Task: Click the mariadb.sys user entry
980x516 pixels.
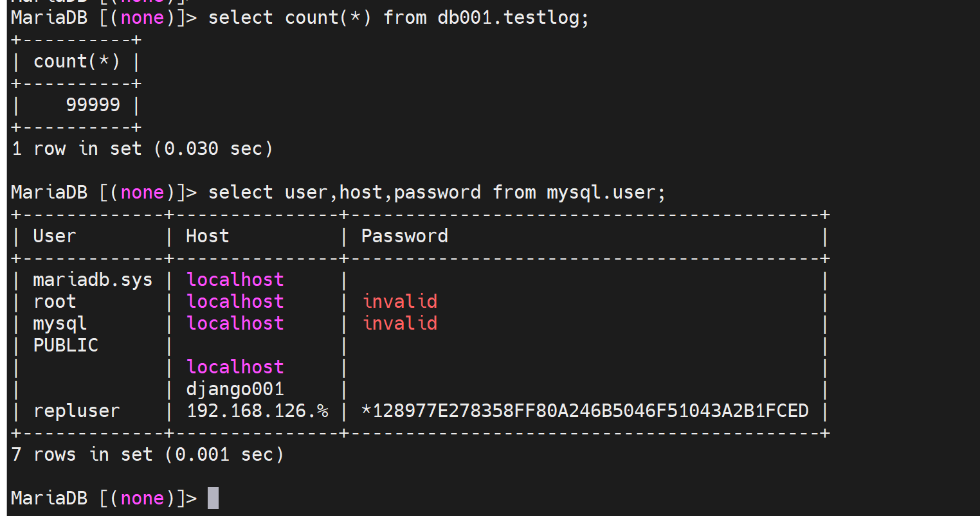Action: coord(93,280)
